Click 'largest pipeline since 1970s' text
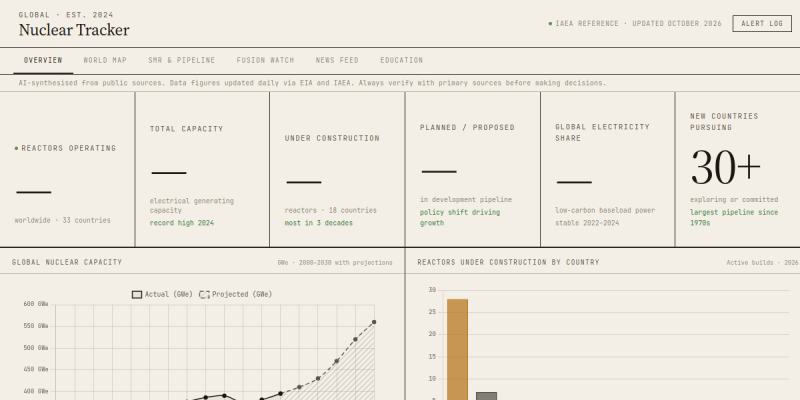Screen dimensions: 800x400 734,217
